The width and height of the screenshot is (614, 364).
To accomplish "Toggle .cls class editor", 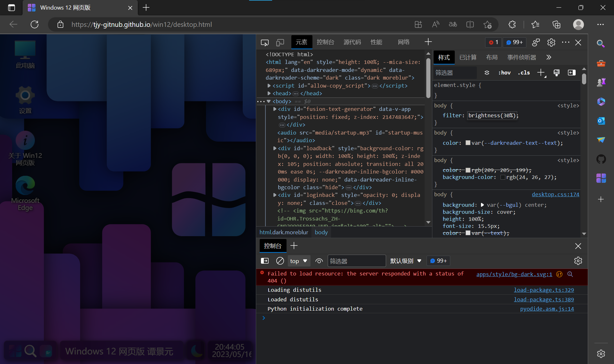I will click(524, 73).
